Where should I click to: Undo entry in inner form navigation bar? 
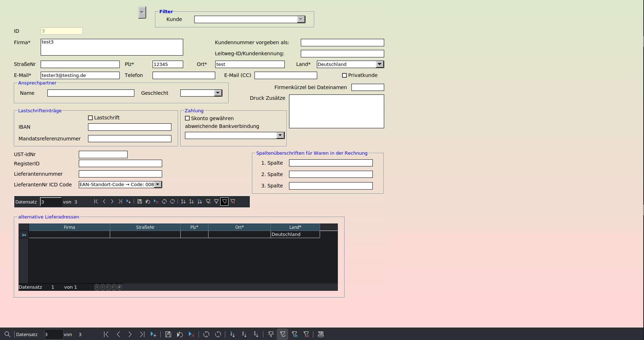(148, 201)
